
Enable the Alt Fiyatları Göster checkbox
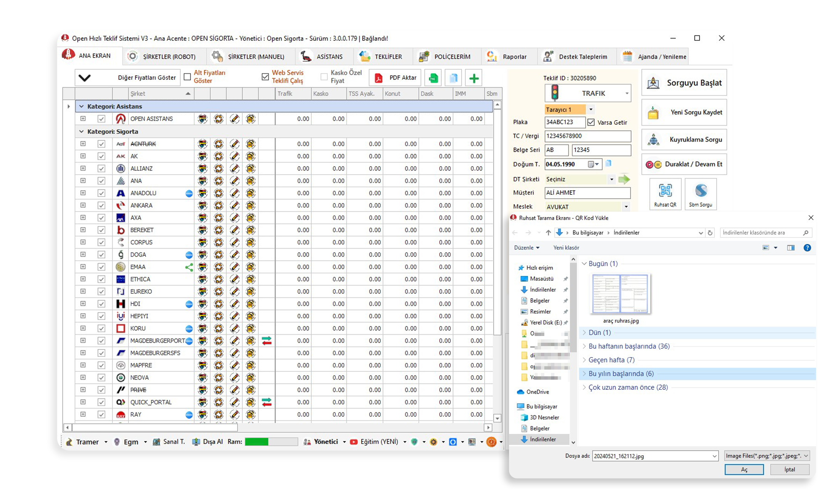187,77
